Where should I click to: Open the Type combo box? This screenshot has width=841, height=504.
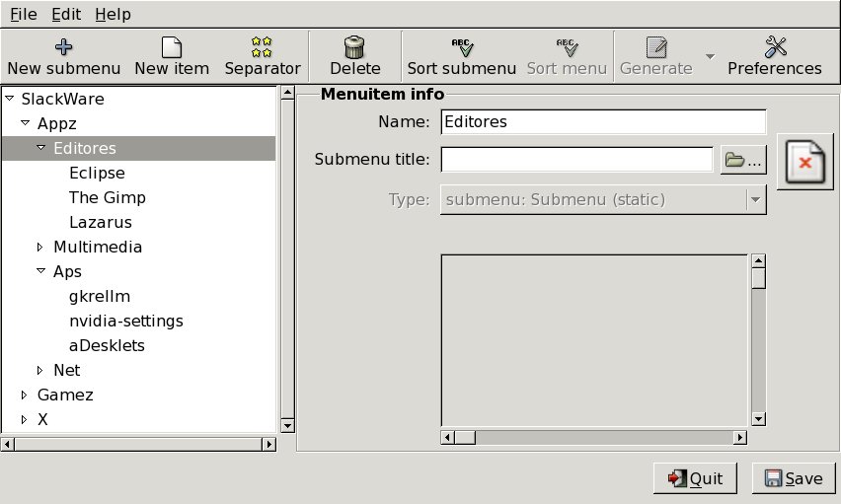point(603,200)
